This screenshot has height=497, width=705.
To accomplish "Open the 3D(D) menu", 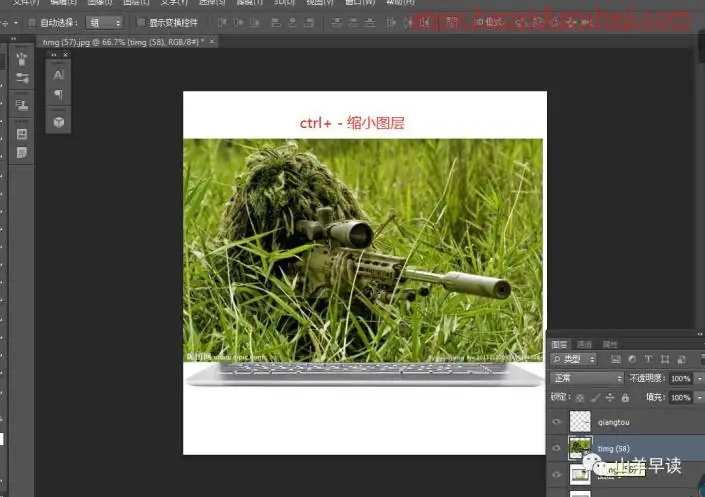I will click(284, 3).
